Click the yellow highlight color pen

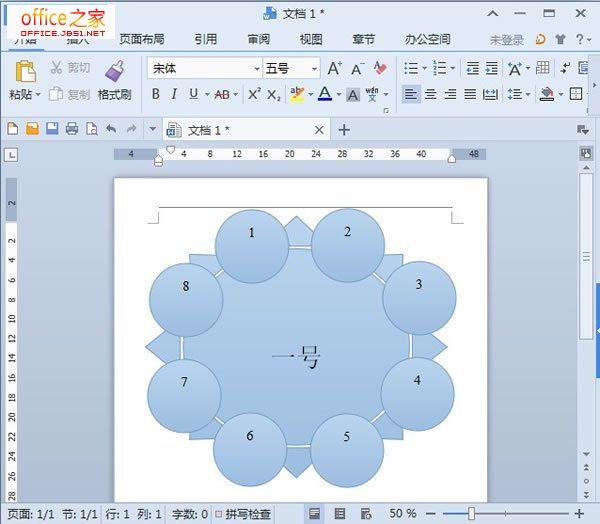click(297, 94)
